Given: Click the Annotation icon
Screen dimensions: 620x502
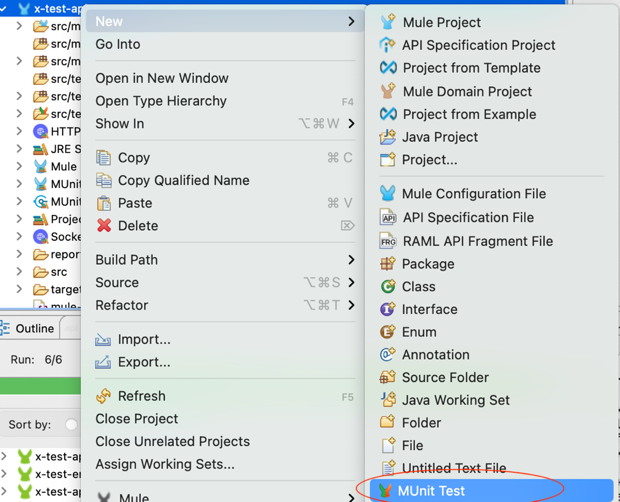Looking at the screenshot, I should click(x=388, y=355).
